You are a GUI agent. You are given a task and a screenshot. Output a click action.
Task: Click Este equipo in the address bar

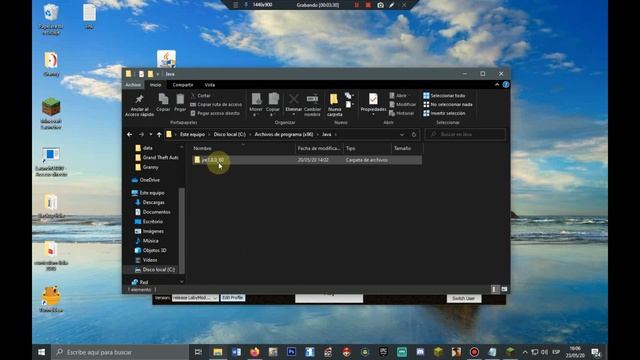click(x=192, y=134)
